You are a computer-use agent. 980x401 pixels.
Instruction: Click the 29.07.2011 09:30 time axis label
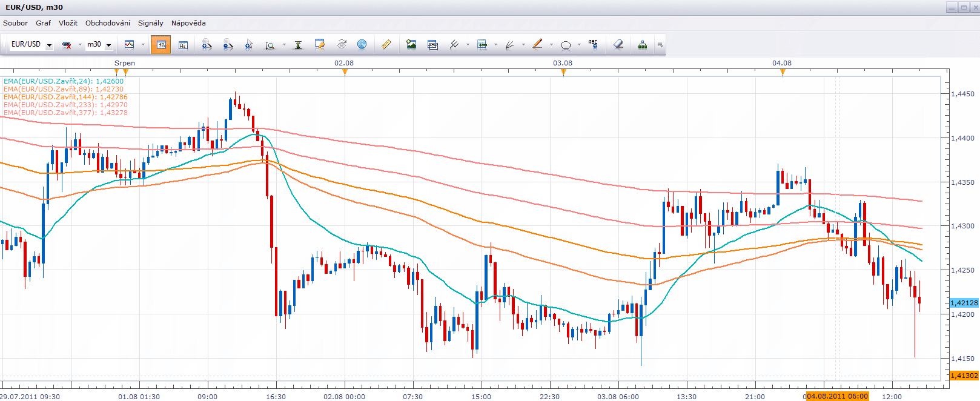coord(30,397)
